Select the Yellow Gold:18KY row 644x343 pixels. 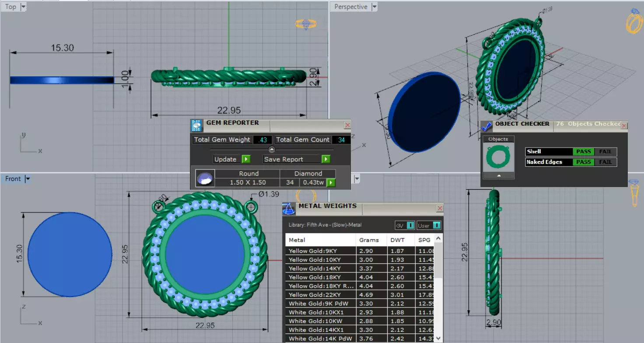360,277
